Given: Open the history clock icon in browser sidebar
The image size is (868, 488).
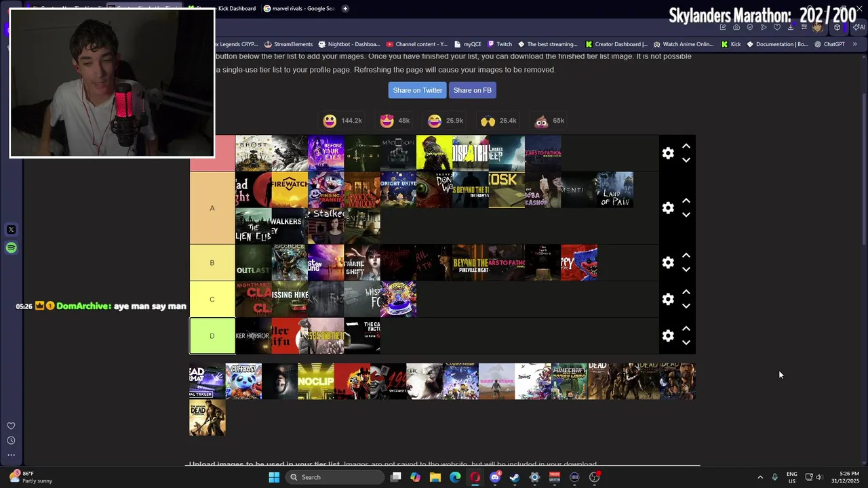Looking at the screenshot, I should pyautogui.click(x=11, y=441).
